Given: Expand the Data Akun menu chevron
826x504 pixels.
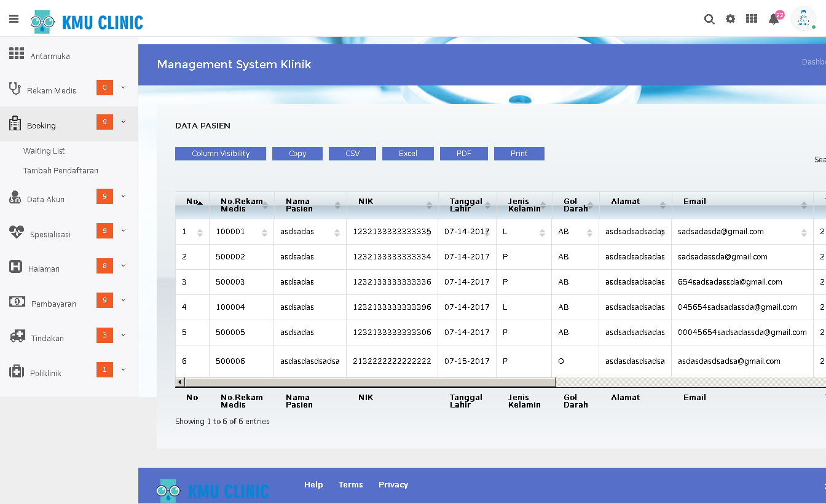Looking at the screenshot, I should (124, 196).
